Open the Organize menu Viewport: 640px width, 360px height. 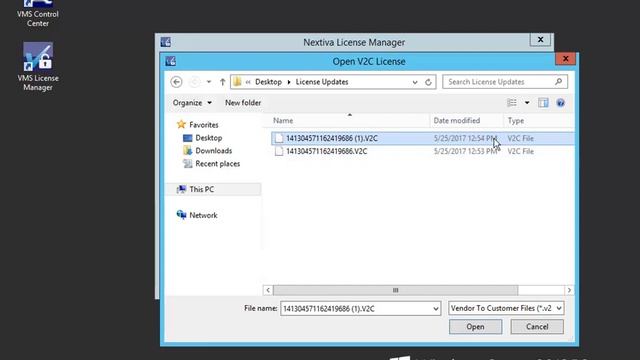pyautogui.click(x=192, y=103)
